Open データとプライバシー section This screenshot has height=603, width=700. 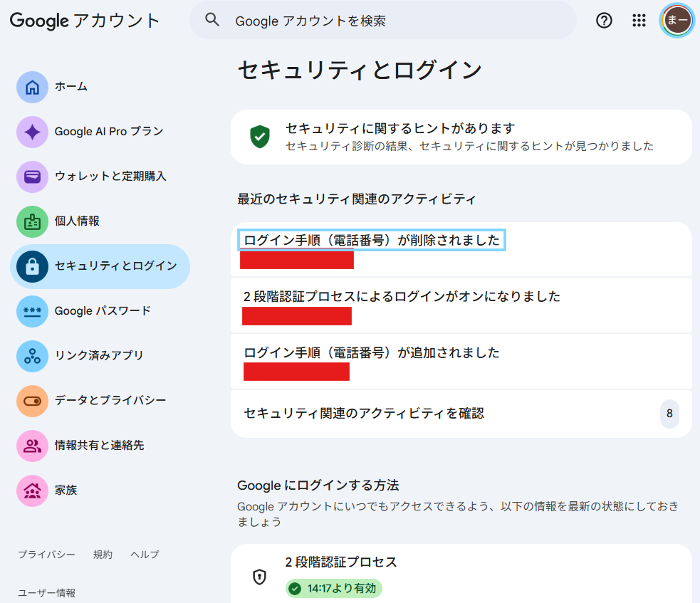(100, 401)
